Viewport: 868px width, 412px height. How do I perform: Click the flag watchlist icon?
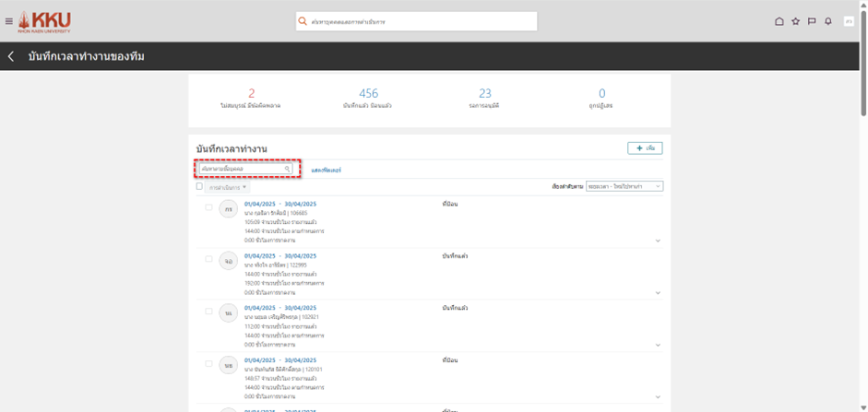tap(812, 21)
